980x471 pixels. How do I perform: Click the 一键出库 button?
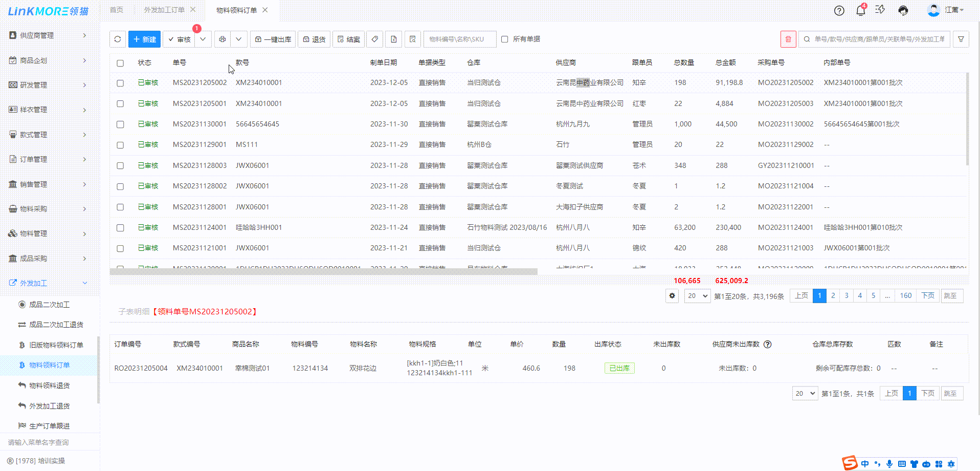273,39
